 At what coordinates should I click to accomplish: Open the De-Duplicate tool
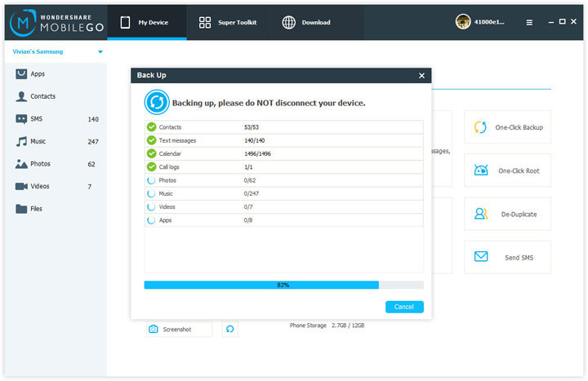[x=507, y=214]
